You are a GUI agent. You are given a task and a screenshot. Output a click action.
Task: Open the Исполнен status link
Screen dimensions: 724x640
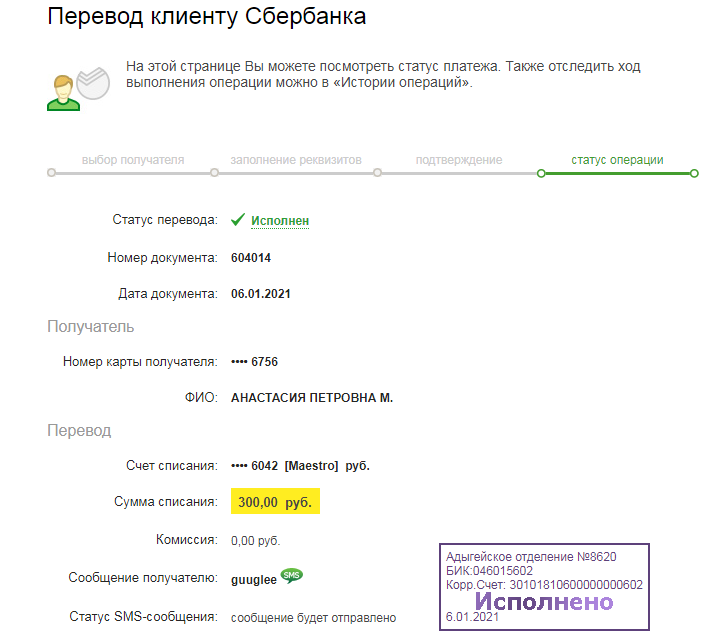280,221
